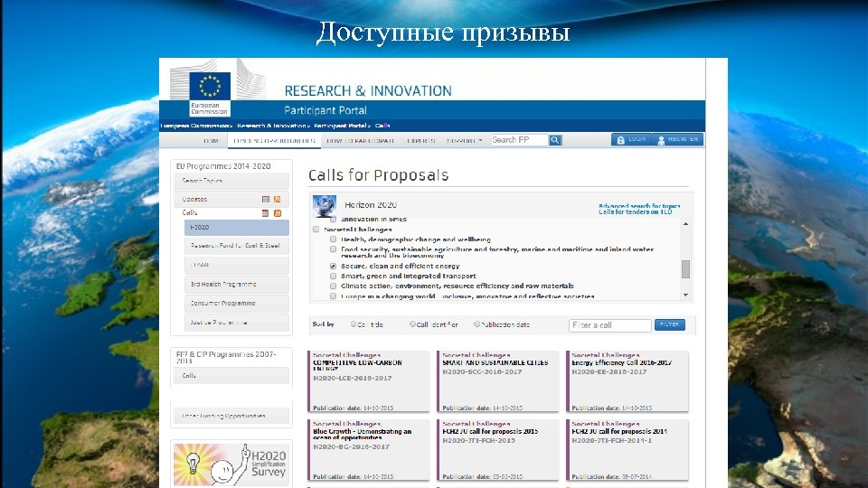
Task: Open Competitive Low-Carbon Energy call card
Action: 369,381
